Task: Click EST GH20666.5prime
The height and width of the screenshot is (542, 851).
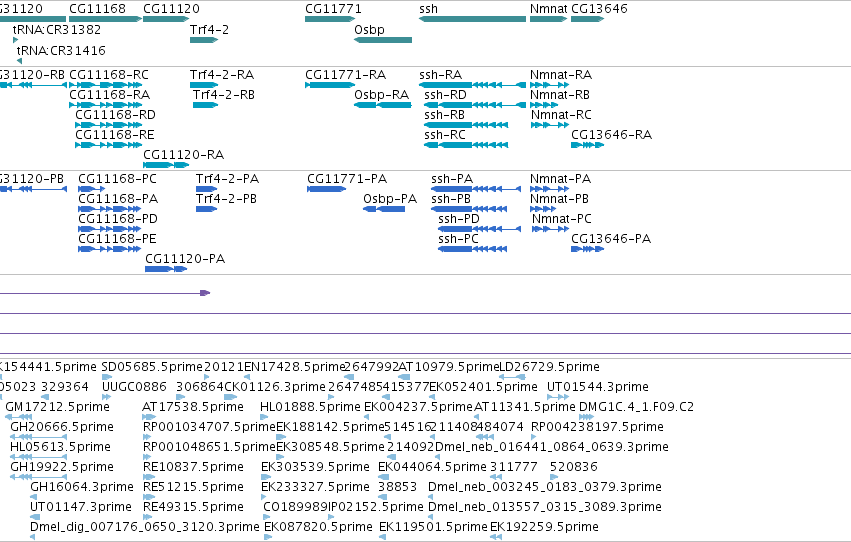Action: tap(62, 427)
